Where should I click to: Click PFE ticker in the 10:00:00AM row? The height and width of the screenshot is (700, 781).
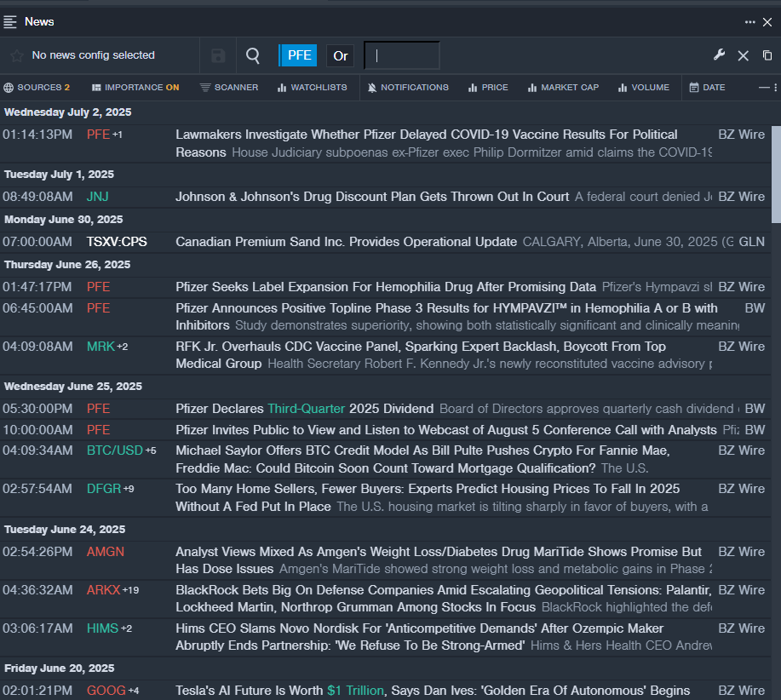[98, 430]
